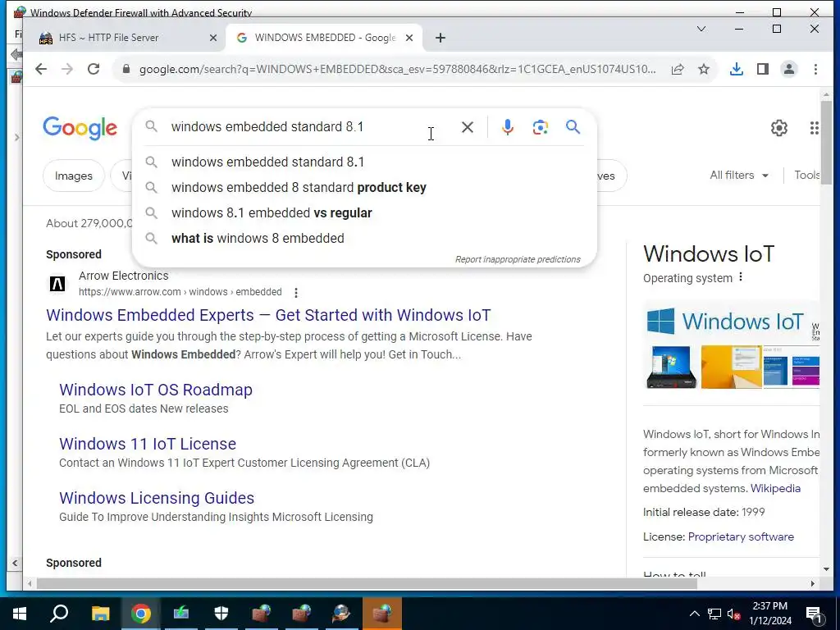Clear the search box with X
840x630 pixels.
pos(467,127)
